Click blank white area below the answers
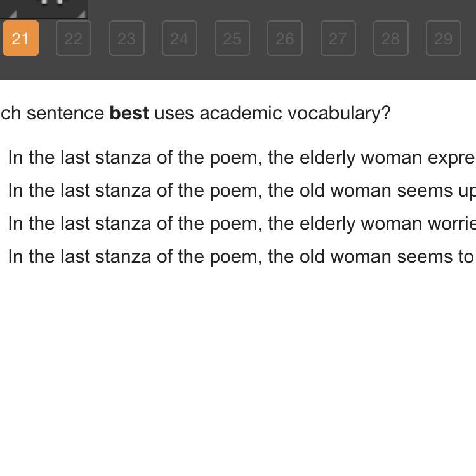The width and height of the screenshot is (476, 476). click(238, 368)
